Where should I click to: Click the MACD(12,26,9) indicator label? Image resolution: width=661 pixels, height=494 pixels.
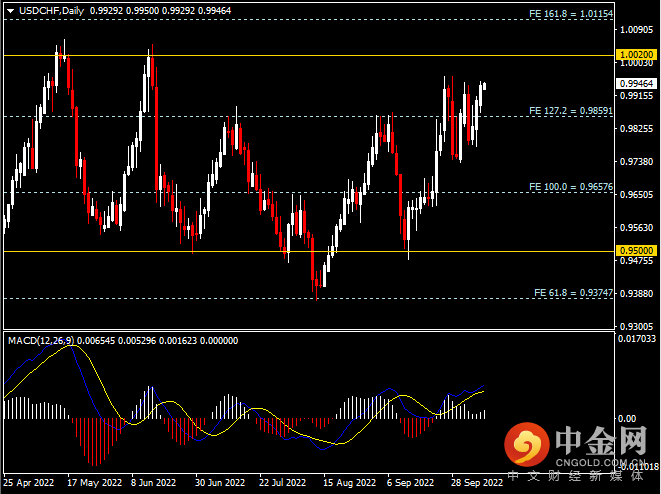(x=41, y=341)
